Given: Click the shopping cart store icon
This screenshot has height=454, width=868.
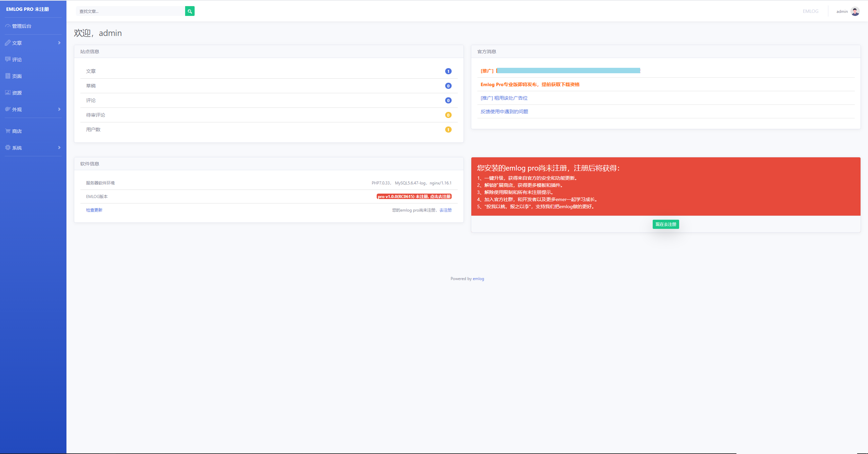Looking at the screenshot, I should point(8,131).
